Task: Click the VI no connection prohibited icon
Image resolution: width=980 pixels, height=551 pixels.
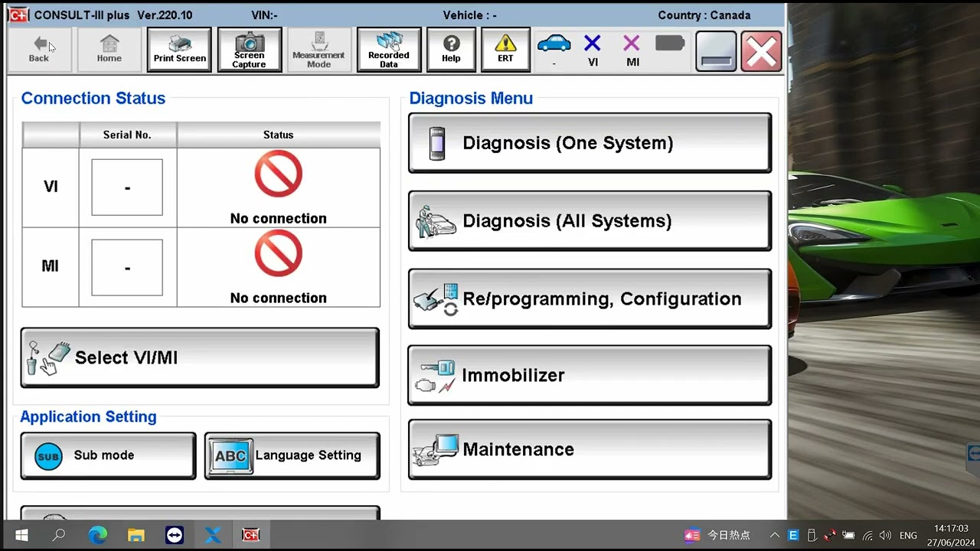Action: (278, 174)
